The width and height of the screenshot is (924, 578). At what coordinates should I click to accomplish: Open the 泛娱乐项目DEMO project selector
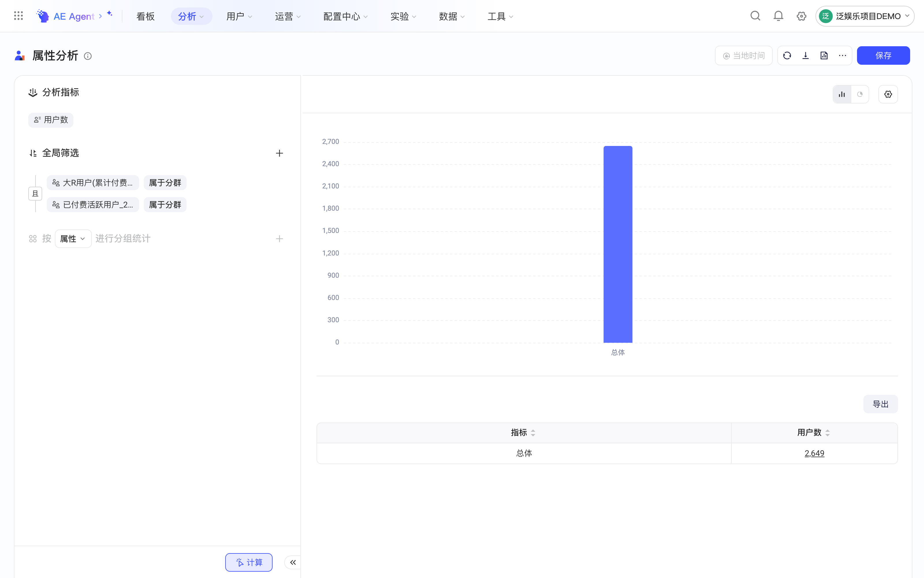click(x=865, y=16)
